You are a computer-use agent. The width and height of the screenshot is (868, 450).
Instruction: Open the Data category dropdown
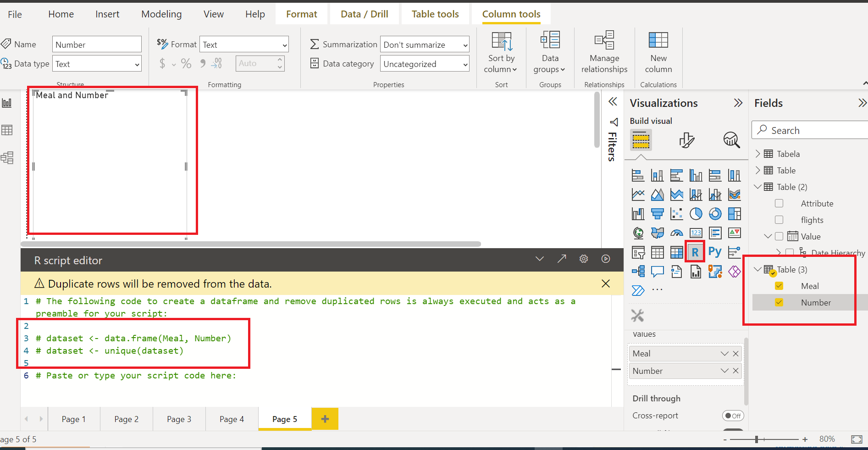425,64
